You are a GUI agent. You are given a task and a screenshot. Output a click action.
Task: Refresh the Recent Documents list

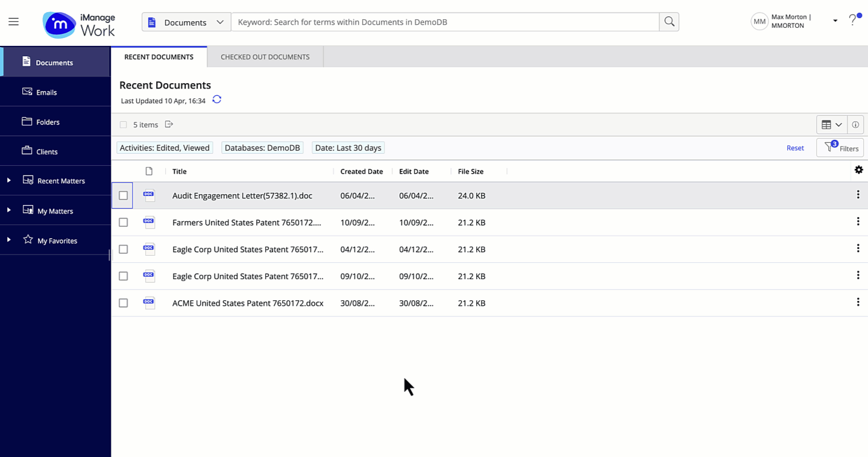(217, 100)
